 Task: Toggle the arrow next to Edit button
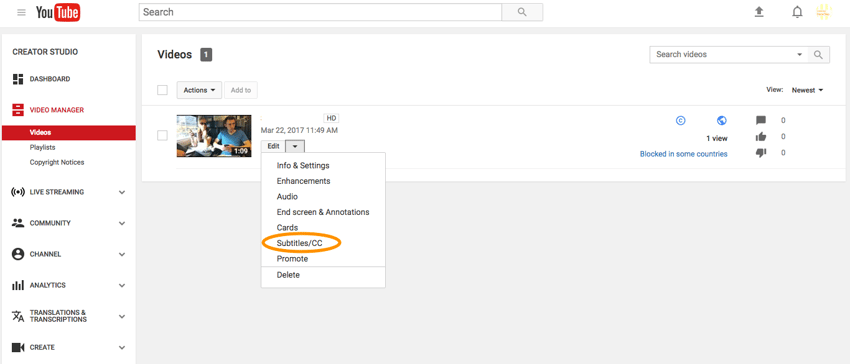pos(295,146)
